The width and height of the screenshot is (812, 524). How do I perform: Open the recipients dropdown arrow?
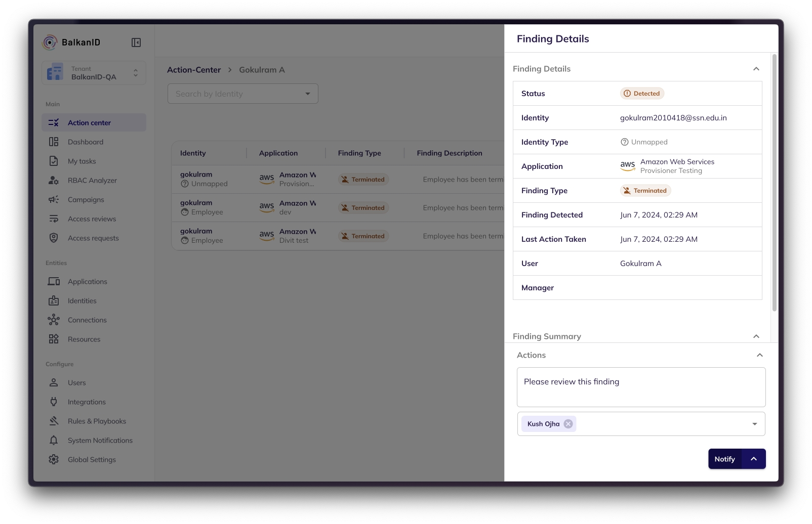coord(755,424)
